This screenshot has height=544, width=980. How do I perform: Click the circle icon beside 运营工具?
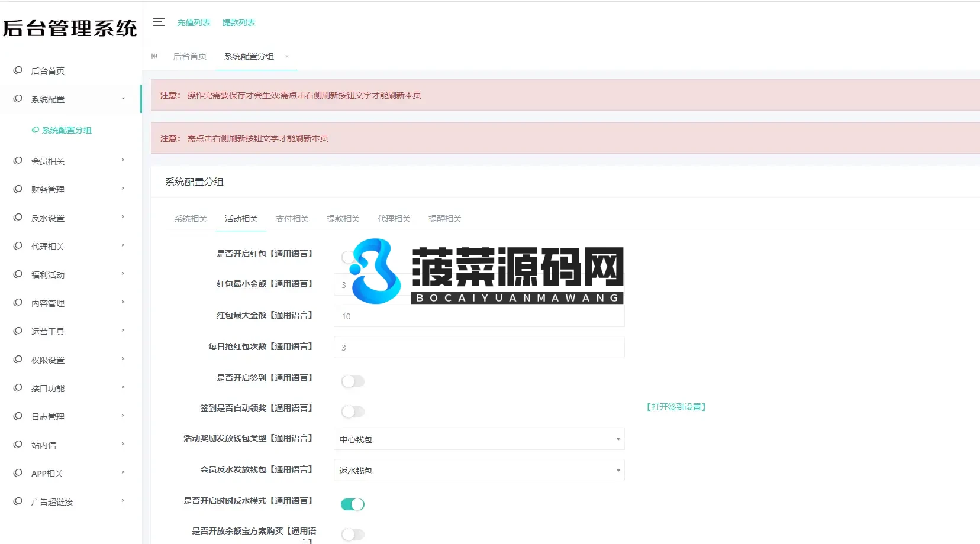18,331
